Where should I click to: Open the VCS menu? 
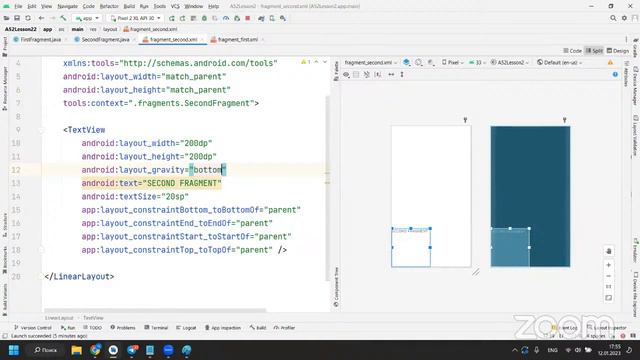coord(175,7)
